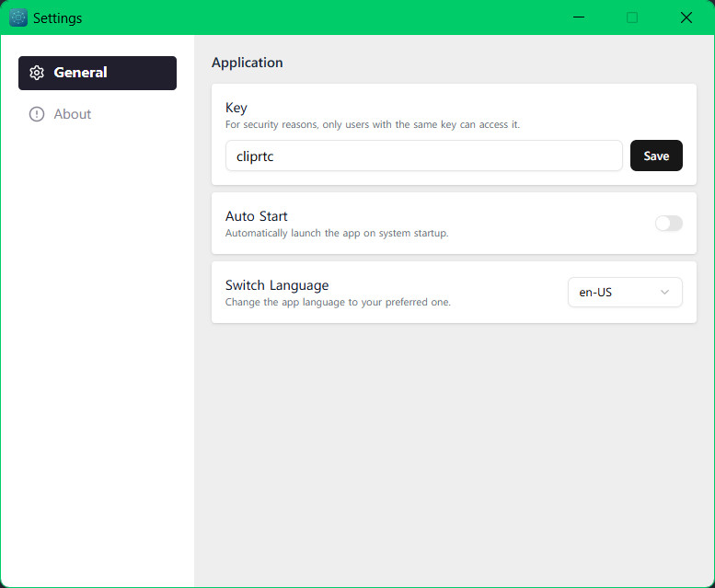The image size is (715, 588).
Task: Click 'Automatically launch the app' description
Action: click(337, 233)
